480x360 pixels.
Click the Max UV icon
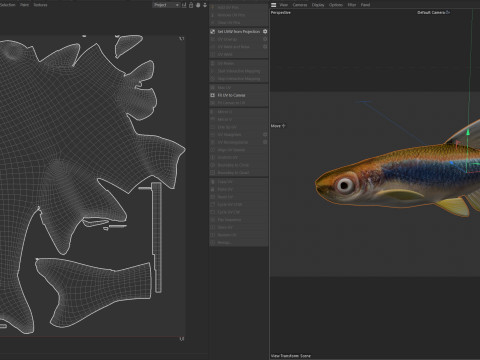[212, 88]
